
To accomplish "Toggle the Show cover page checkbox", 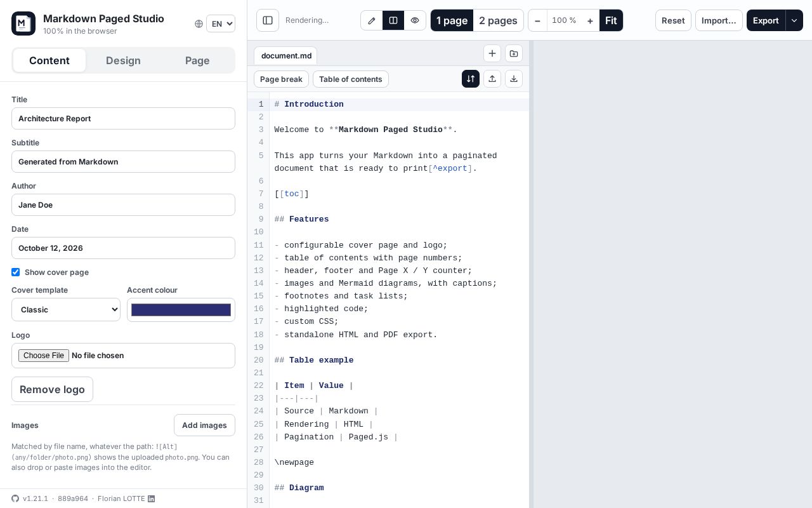I will click(16, 272).
